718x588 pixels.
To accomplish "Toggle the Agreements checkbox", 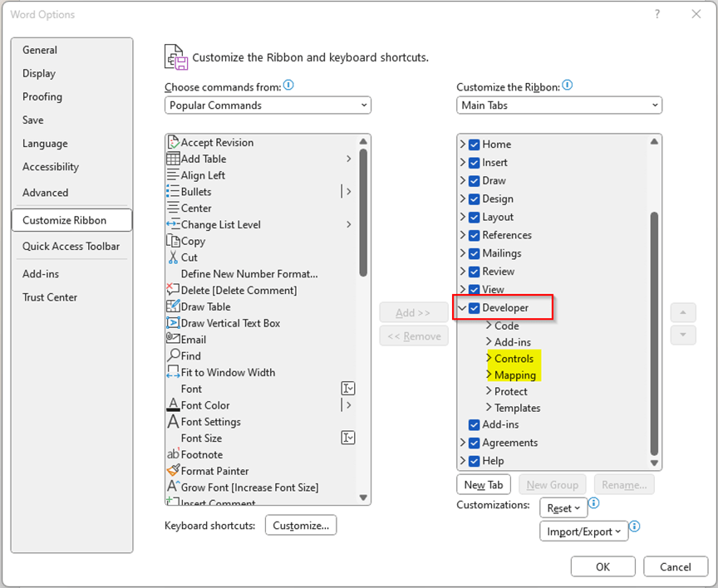I will [474, 443].
